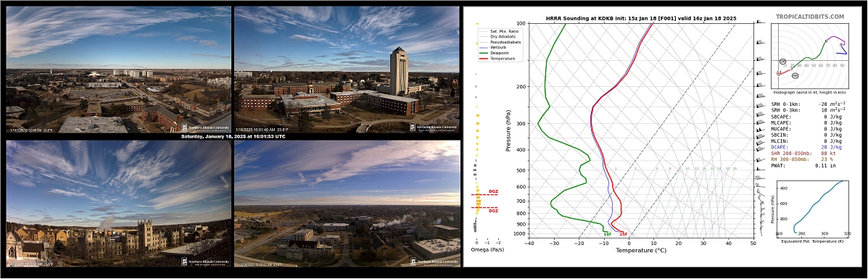Image resolution: width=868 pixels, height=279 pixels.
Task: Click the Wetbulb legend entry
Action: click(494, 48)
